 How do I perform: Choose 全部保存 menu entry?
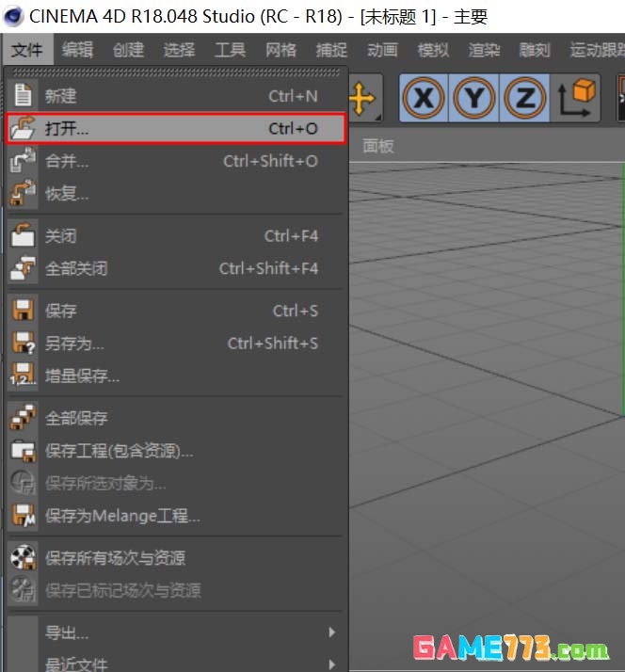click(x=175, y=418)
